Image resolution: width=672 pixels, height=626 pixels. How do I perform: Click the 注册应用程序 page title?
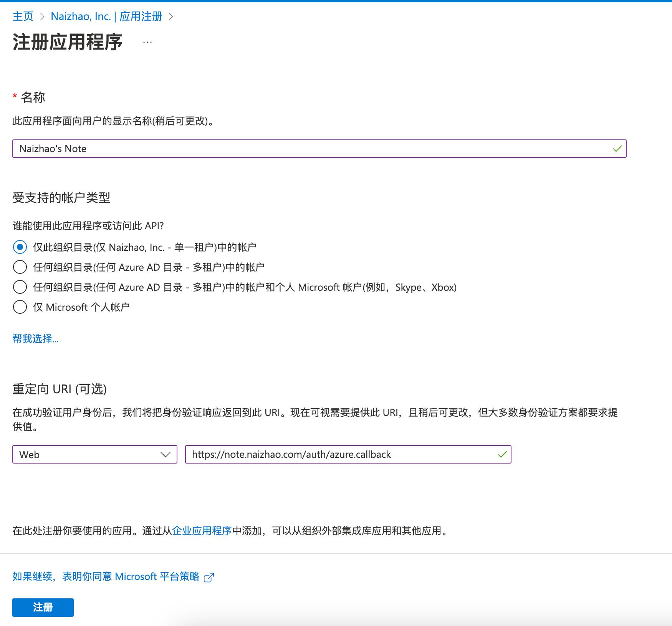68,42
